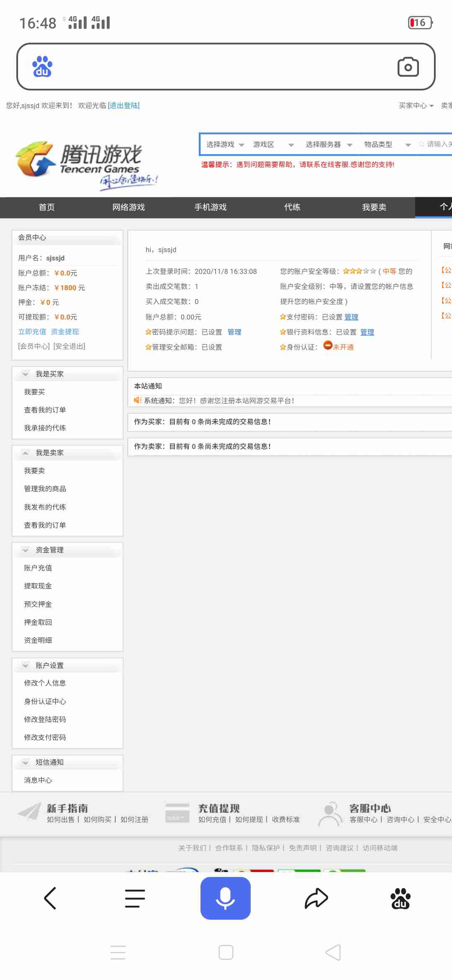Open 预交押金 in sidebar

38,604
